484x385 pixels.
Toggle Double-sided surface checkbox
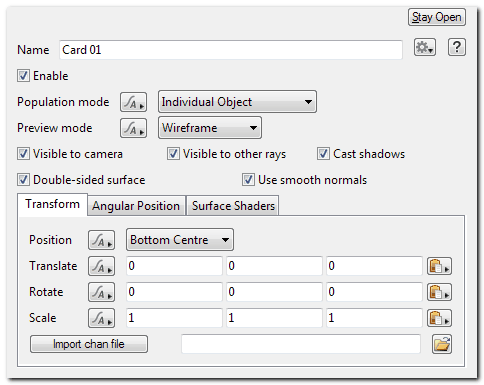pos(23,180)
